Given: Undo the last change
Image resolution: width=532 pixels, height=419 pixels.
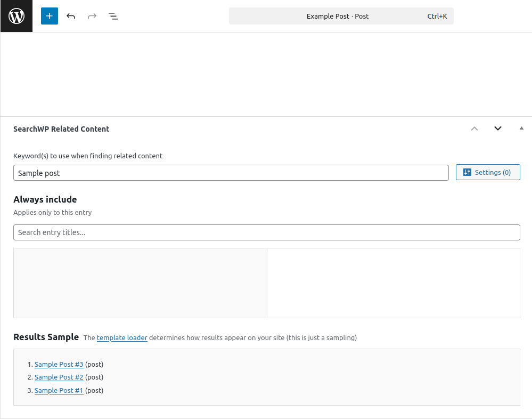Looking at the screenshot, I should (x=71, y=16).
